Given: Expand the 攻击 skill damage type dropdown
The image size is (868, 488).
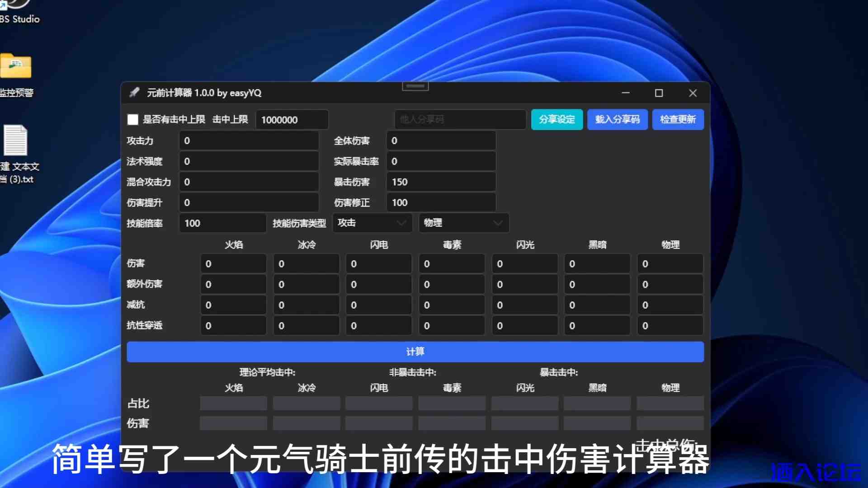Looking at the screenshot, I should coord(372,223).
